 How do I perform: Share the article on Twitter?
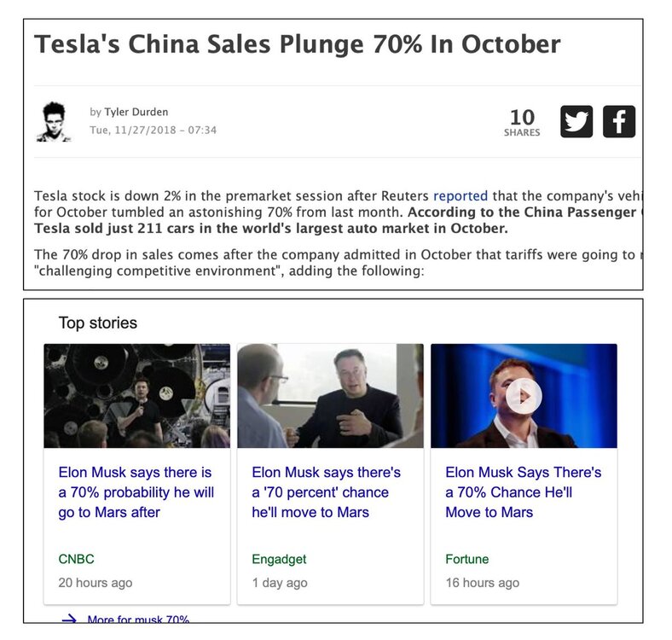pyautogui.click(x=576, y=121)
